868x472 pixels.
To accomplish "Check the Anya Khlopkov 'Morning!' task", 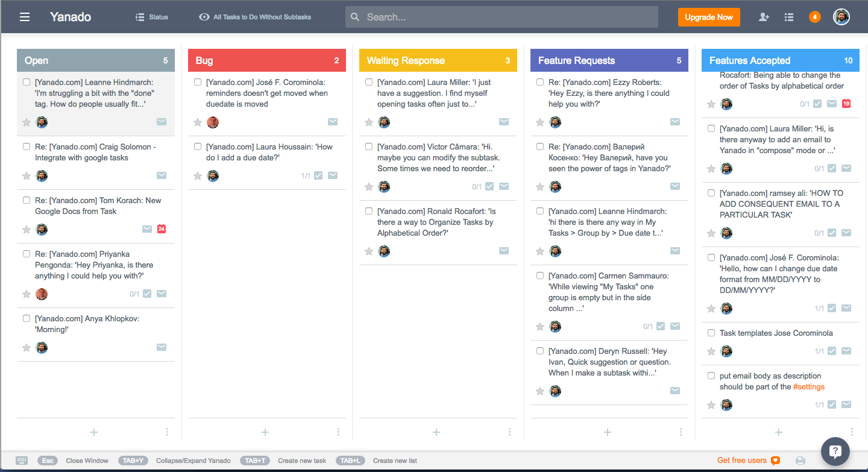I will coord(27,318).
